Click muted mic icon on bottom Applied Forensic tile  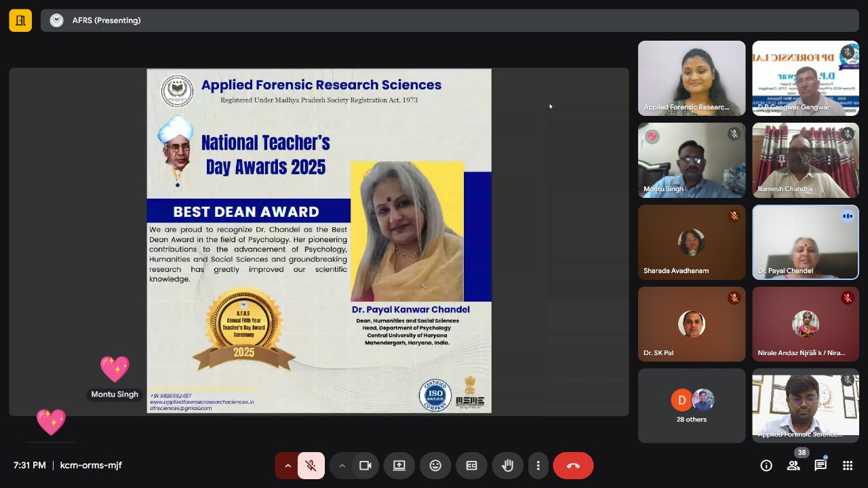coord(848,380)
